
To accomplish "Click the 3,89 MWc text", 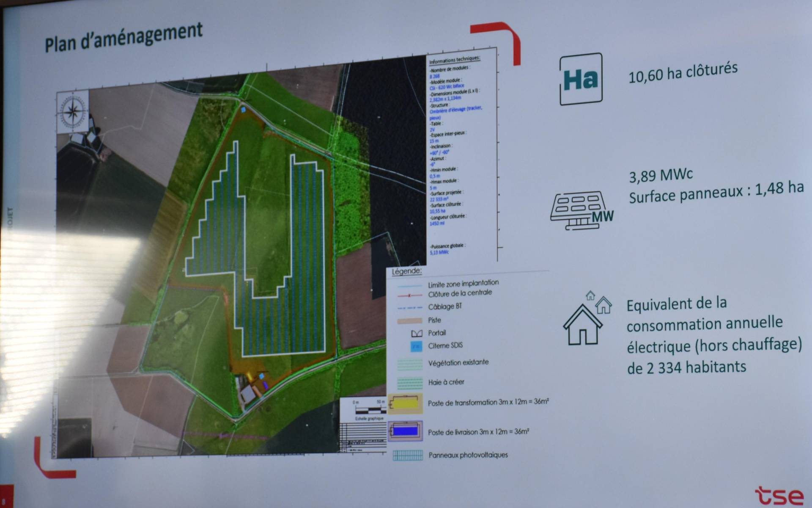I will click(661, 175).
